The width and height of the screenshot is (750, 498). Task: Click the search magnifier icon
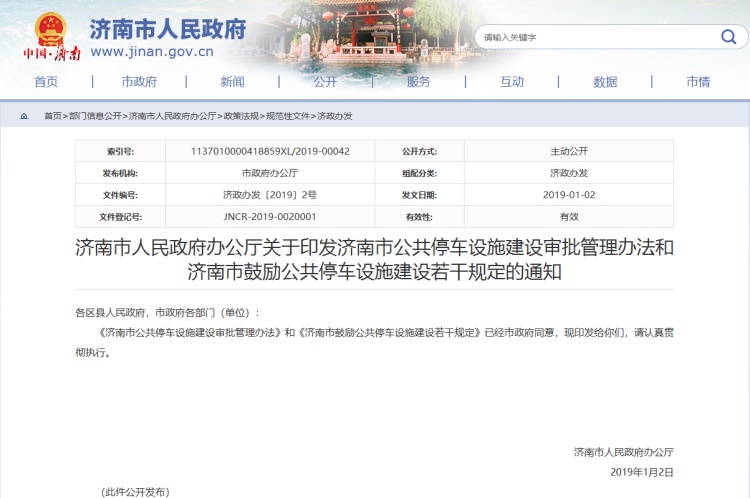tap(727, 37)
